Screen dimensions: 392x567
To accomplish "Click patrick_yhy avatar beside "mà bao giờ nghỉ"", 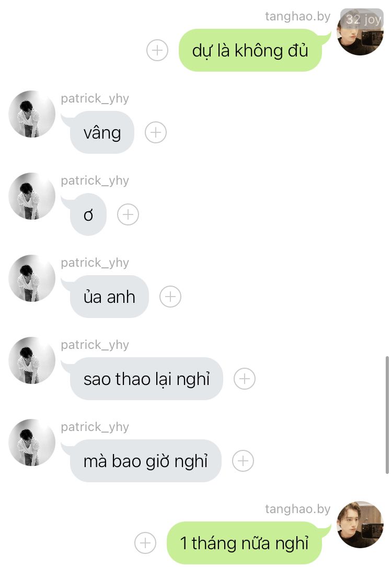I will (x=32, y=442).
